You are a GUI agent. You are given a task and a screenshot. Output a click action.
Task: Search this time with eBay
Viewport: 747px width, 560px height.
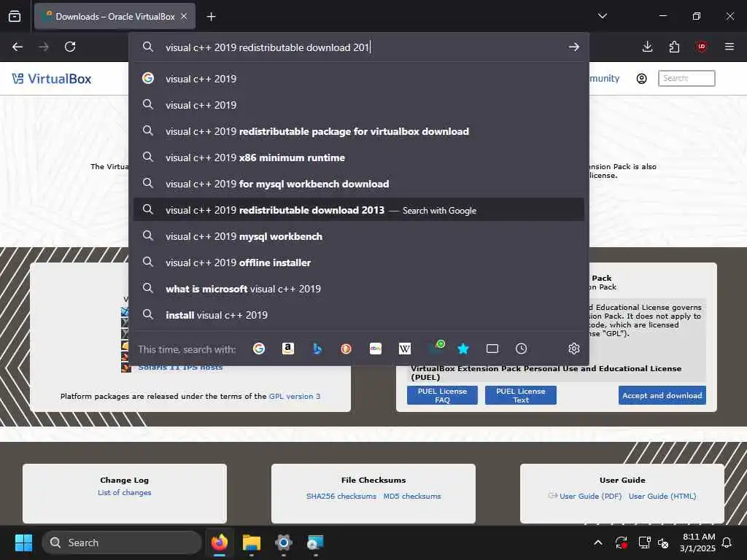pos(376,349)
